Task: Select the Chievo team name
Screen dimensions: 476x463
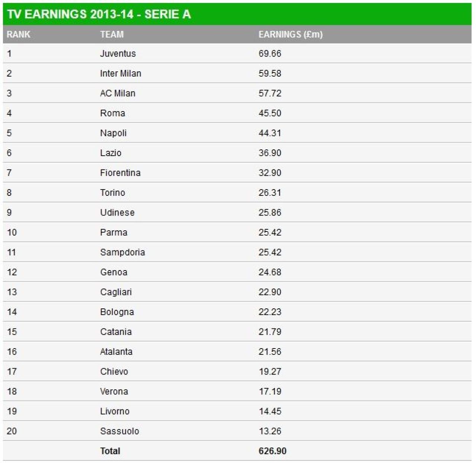Action: (x=114, y=372)
